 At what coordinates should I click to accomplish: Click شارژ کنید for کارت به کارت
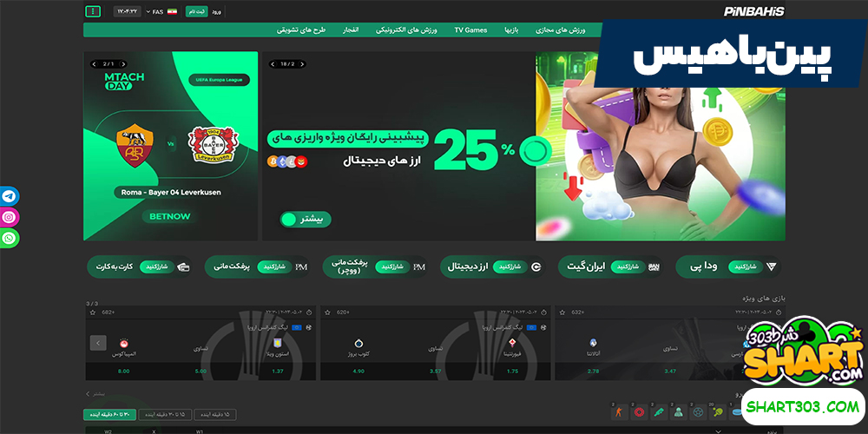click(156, 266)
